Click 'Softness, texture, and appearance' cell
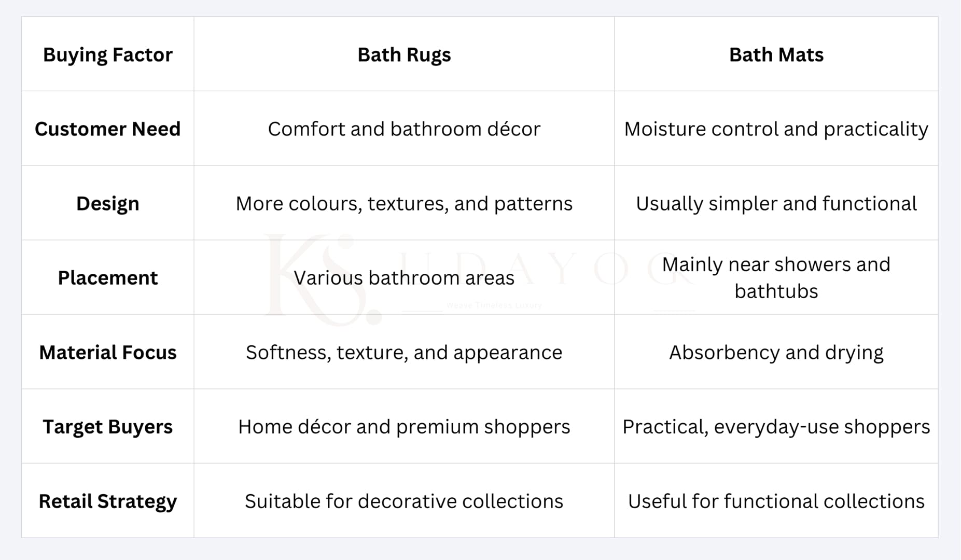Screen dimensions: 961x560 tap(404, 352)
